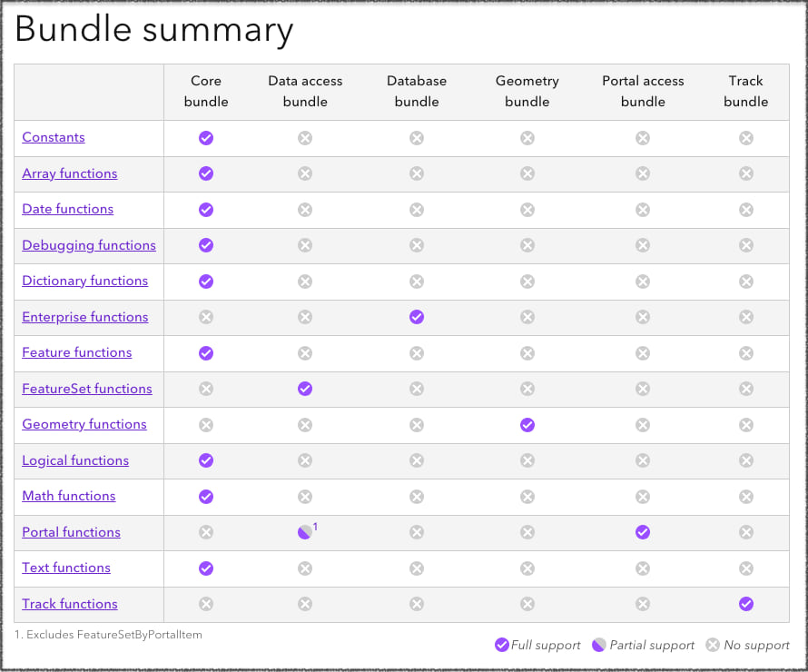Click footnote 1 superscript in Portal row
The height and width of the screenshot is (672, 808).
pos(315,527)
